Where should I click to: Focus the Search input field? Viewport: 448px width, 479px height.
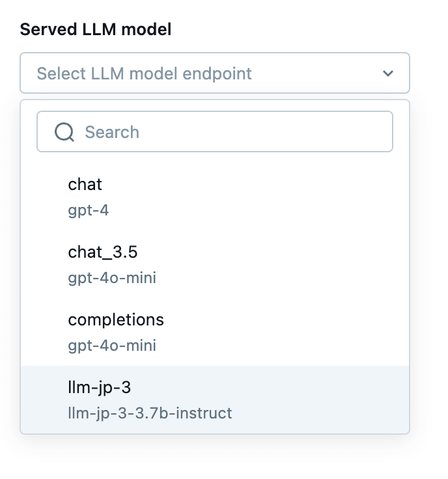tap(215, 131)
